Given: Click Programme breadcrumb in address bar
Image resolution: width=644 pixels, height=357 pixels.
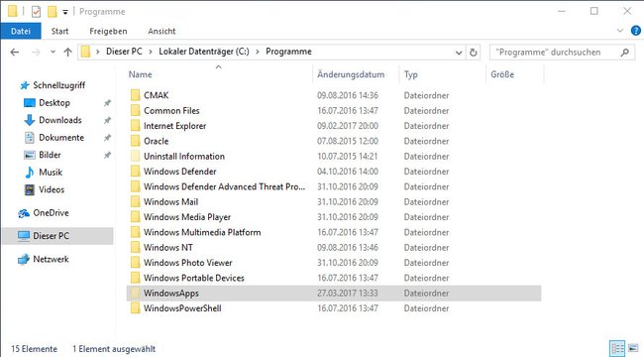Looking at the screenshot, I should [288, 52].
